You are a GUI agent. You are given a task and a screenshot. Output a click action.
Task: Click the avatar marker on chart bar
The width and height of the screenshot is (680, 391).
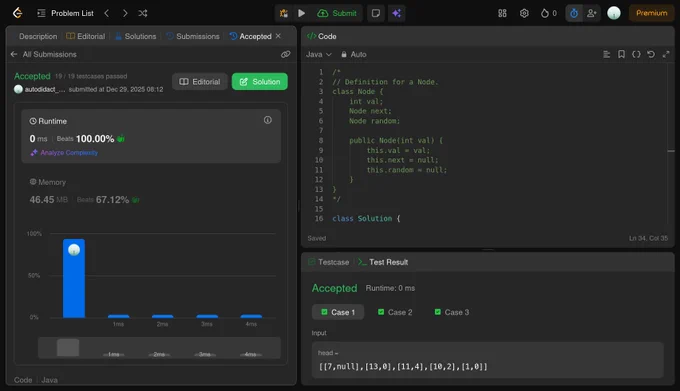[x=74, y=250]
